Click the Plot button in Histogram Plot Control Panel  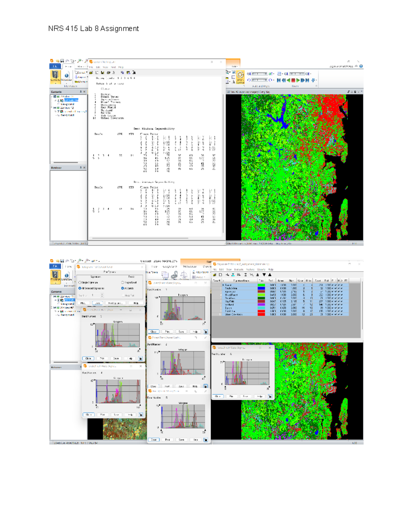(x=83, y=303)
